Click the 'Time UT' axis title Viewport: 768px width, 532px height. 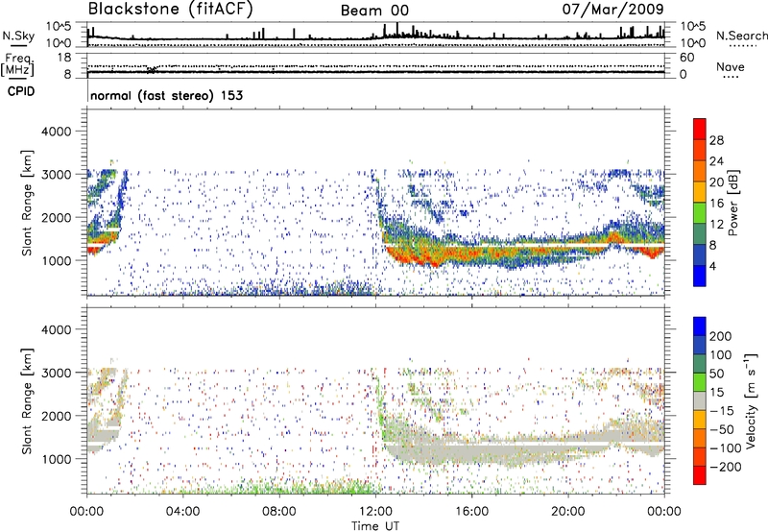click(375, 526)
